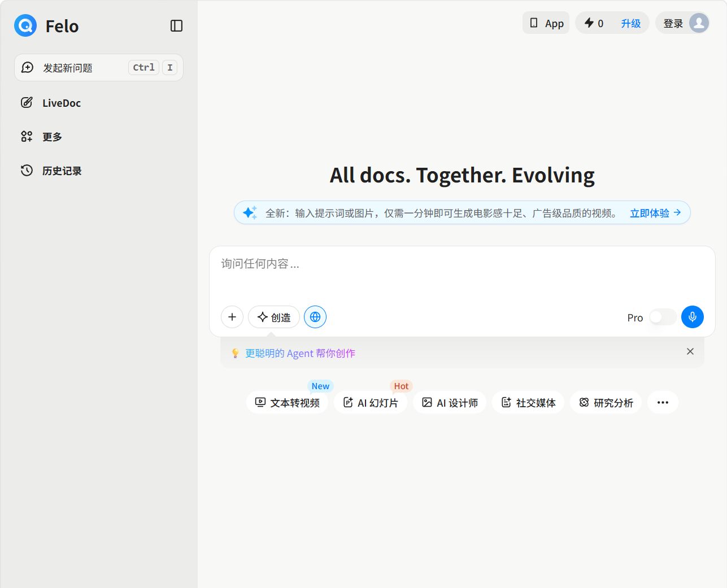Click the announcement text about video generation

pyautogui.click(x=442, y=213)
